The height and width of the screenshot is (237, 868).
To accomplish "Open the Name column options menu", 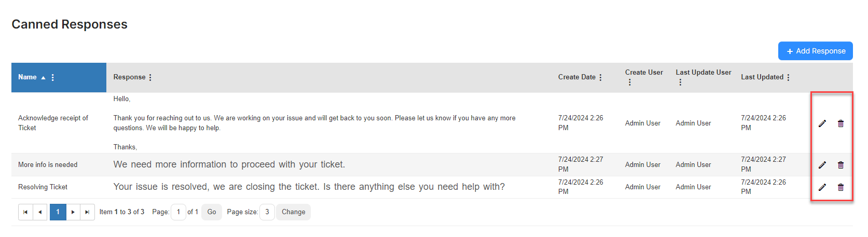I will [53, 77].
